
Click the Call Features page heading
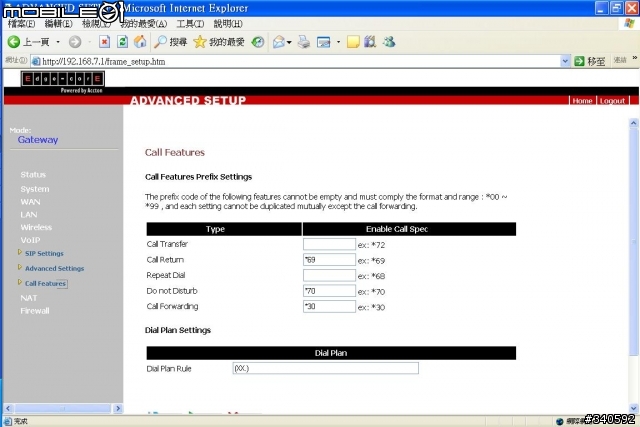[175, 152]
